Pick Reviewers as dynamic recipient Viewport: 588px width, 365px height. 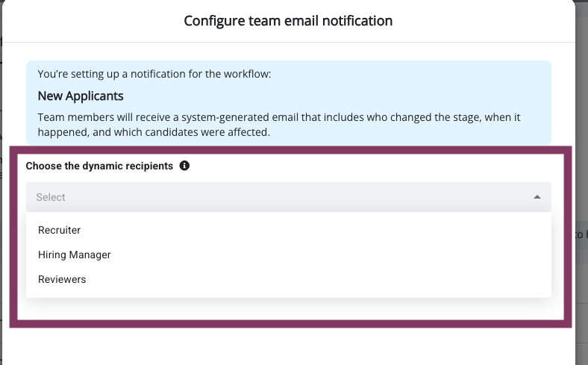[x=62, y=279]
